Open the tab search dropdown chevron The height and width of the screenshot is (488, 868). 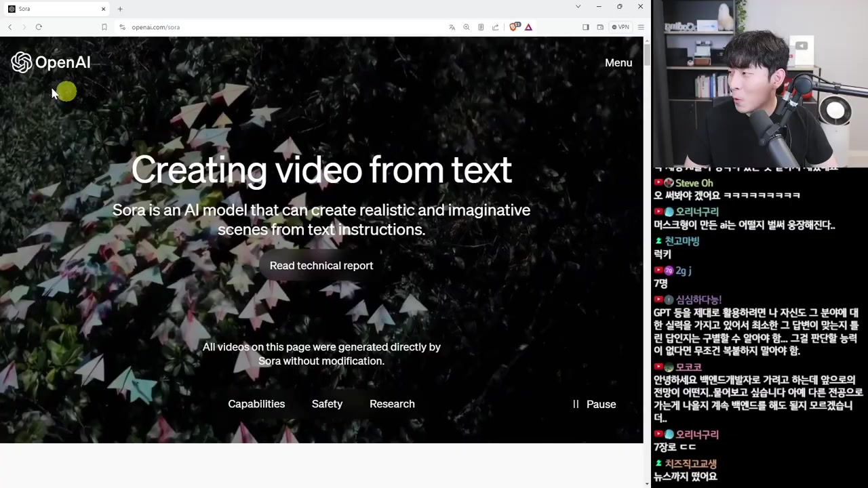tap(578, 6)
